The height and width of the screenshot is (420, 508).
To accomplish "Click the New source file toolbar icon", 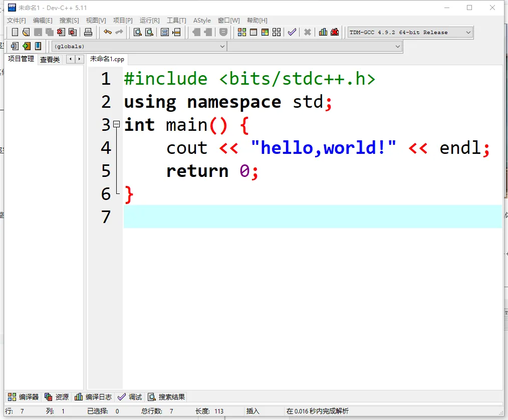I will (x=15, y=32).
